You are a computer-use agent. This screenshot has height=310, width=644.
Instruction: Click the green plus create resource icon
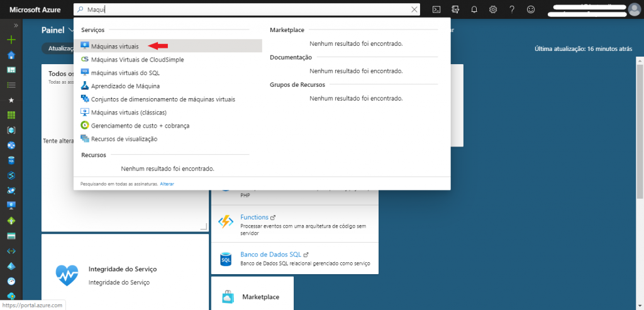[x=11, y=40]
